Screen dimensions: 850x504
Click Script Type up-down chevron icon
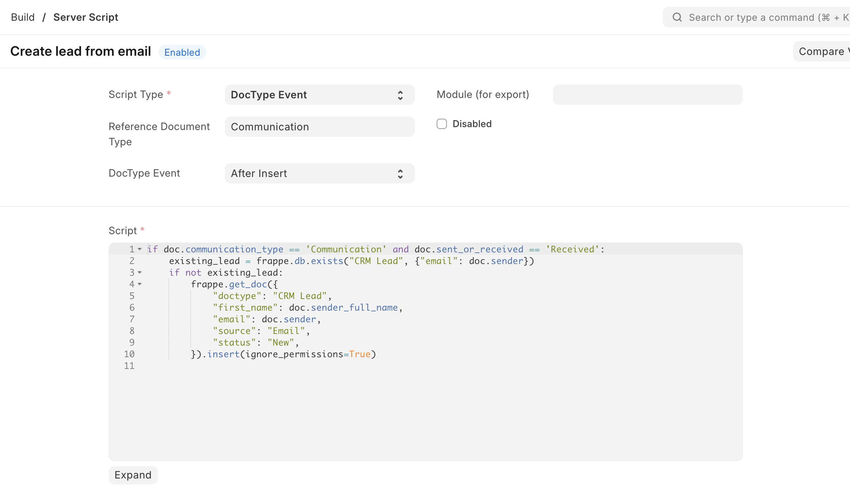coord(400,95)
